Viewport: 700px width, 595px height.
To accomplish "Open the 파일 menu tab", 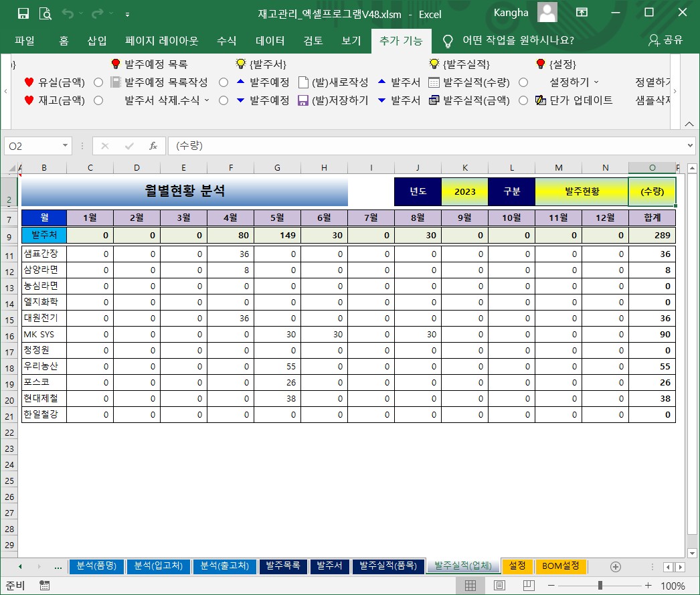I will coord(25,41).
